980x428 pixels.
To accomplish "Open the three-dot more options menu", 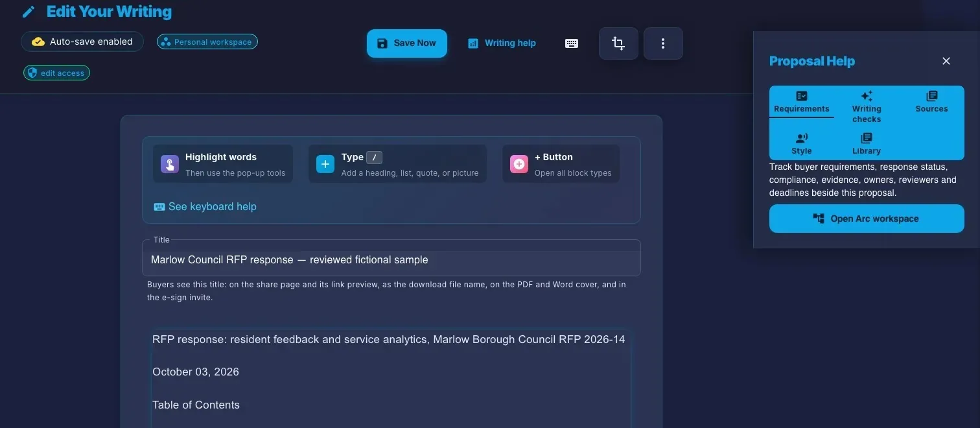I will click(x=663, y=43).
